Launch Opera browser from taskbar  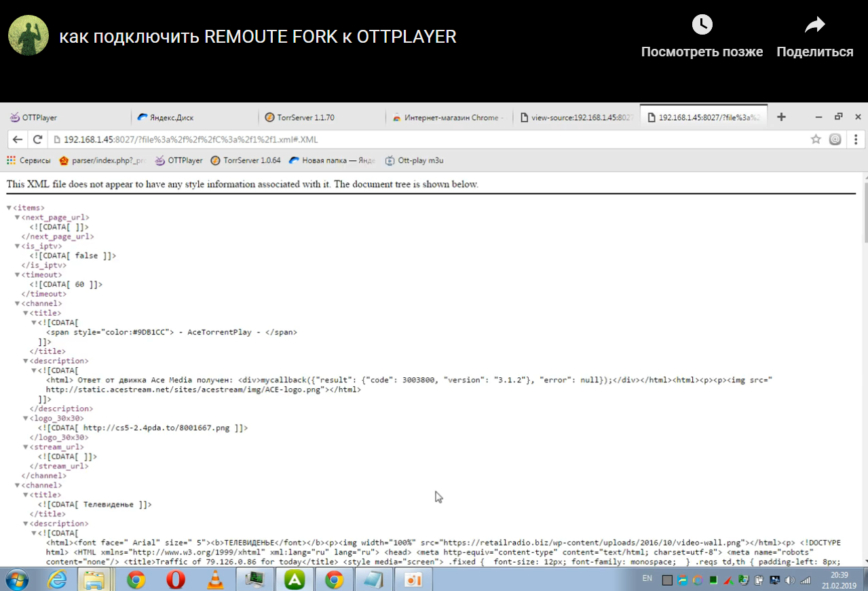point(176,580)
